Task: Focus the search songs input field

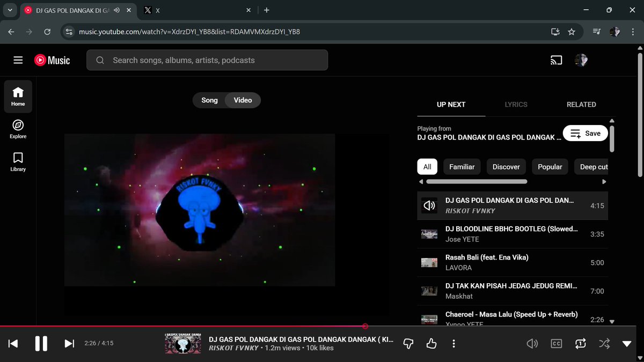Action: click(x=207, y=60)
